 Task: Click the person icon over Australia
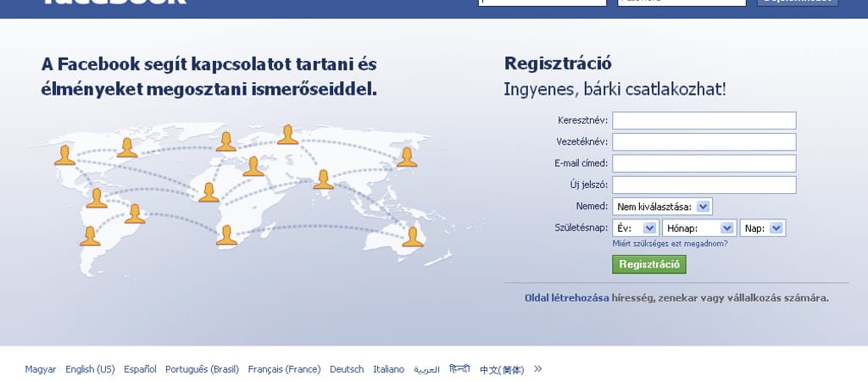412,236
